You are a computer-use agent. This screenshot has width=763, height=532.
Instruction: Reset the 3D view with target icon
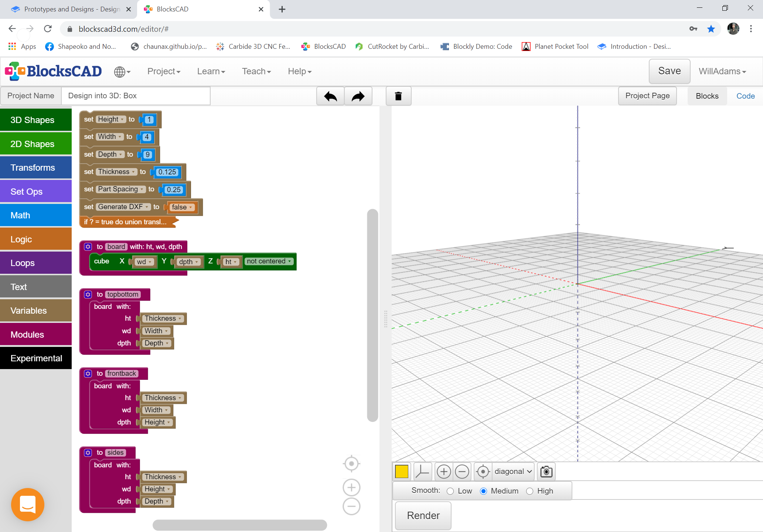click(x=483, y=471)
